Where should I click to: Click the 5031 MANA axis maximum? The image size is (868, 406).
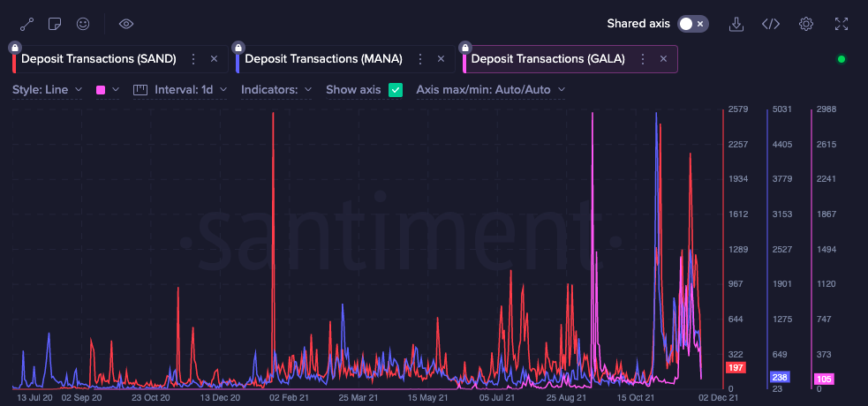781,109
